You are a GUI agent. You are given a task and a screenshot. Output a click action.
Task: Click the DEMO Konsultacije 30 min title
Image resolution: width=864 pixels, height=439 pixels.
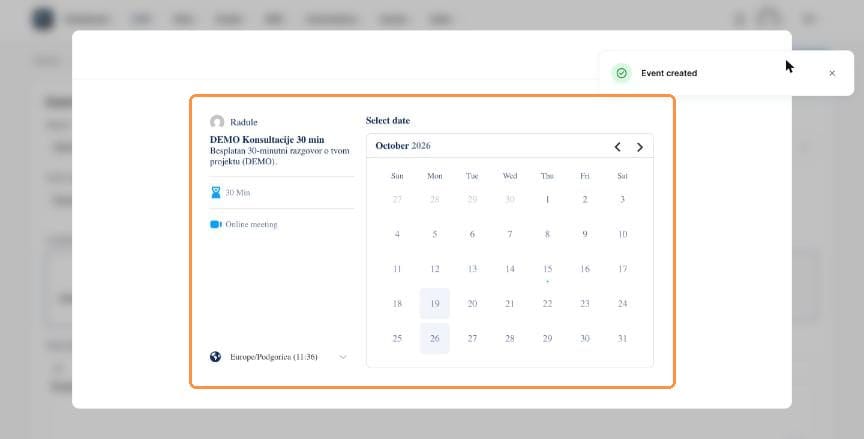(x=267, y=139)
